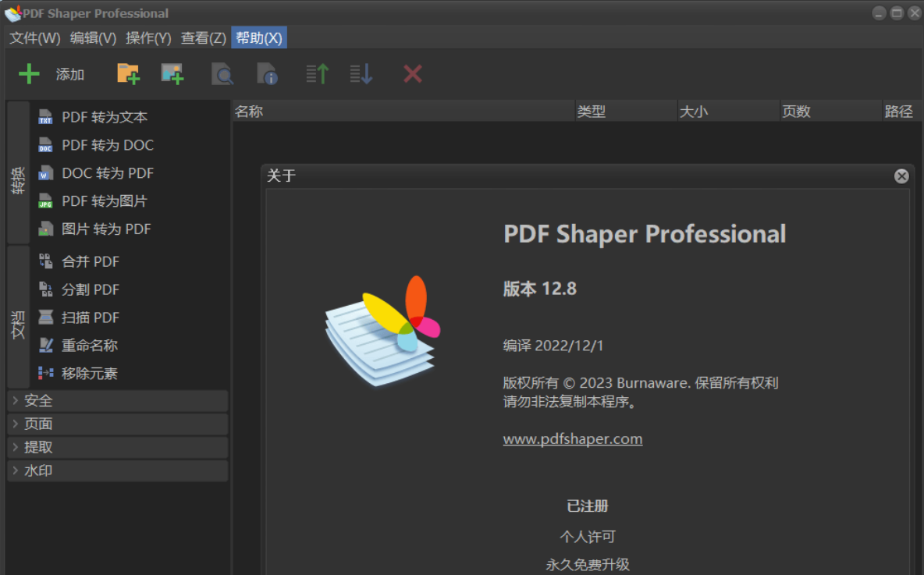Click the merge icon beside 合并 PDF

click(x=45, y=261)
